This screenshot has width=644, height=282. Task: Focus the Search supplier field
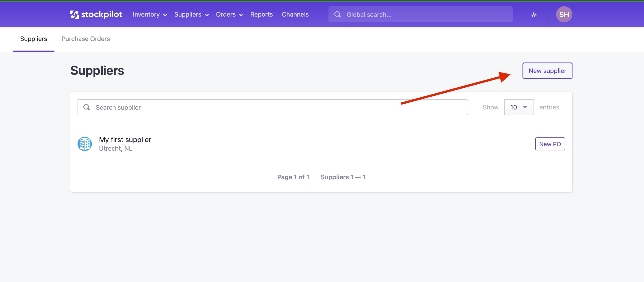pyautogui.click(x=272, y=107)
